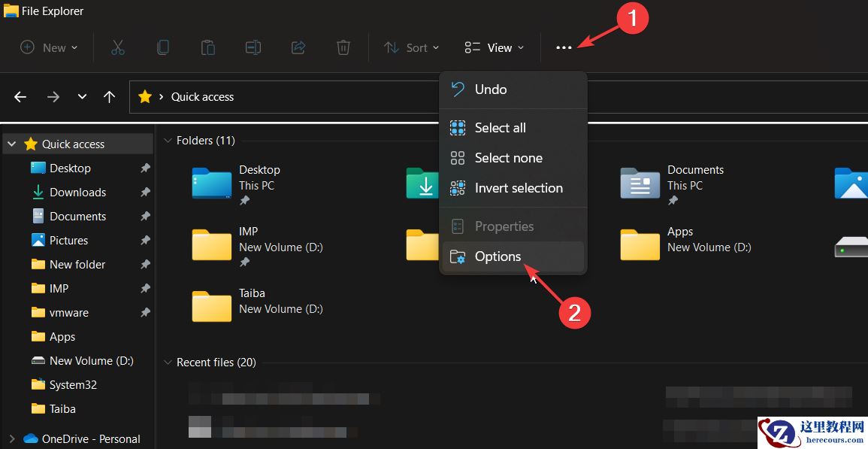Open the View options dropdown
This screenshot has height=449, width=868.
(493, 47)
